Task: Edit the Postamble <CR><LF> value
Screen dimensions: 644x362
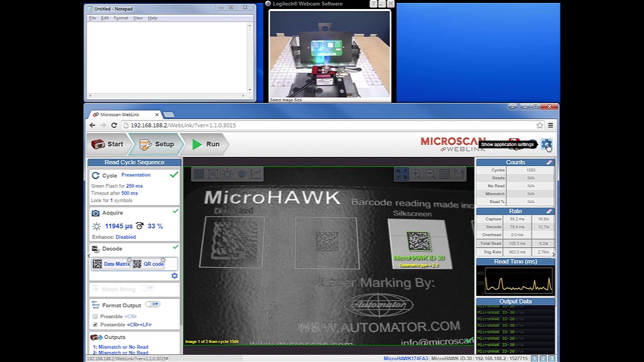Action: (x=139, y=325)
